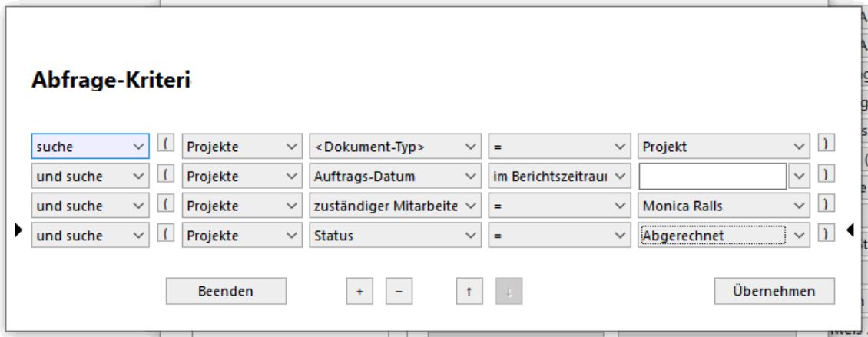The width and height of the screenshot is (868, 337).
Task: Click the greyed-out move down arrow button
Action: point(508,292)
